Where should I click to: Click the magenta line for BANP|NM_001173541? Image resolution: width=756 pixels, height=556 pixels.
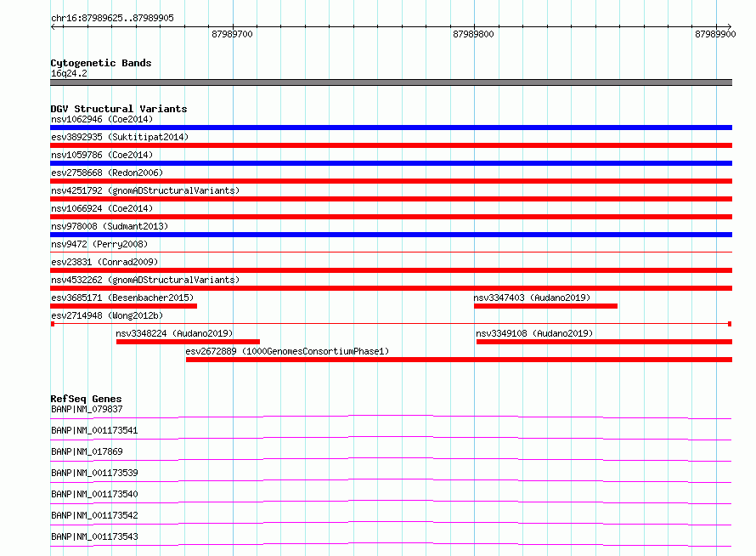pyautogui.click(x=391, y=438)
